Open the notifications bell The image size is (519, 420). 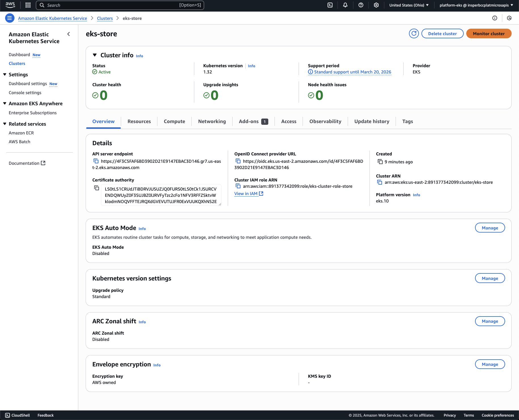[345, 5]
